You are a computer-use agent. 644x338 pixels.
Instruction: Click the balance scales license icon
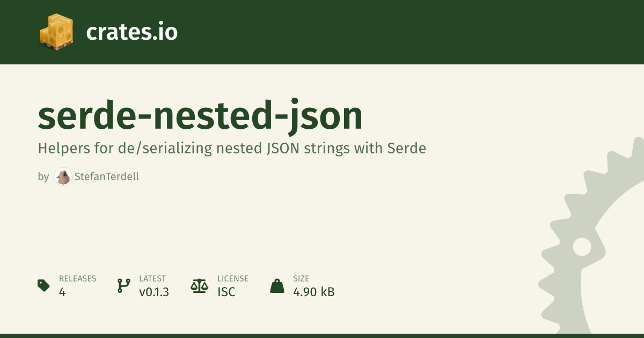(x=199, y=285)
